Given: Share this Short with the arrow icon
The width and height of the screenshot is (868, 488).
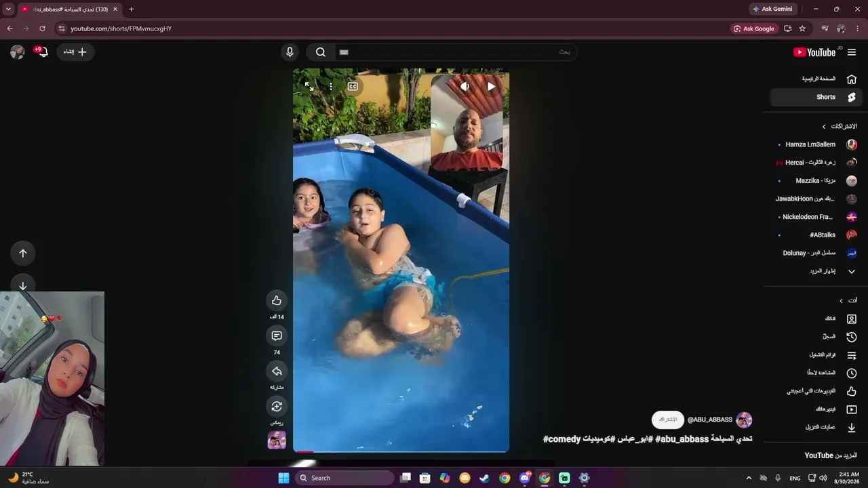Looking at the screenshot, I should pyautogui.click(x=277, y=371).
